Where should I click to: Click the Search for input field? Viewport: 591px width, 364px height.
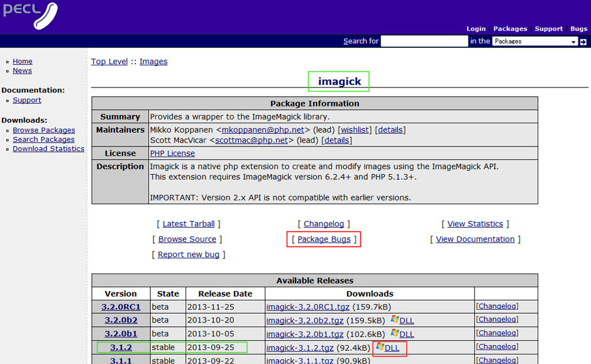(424, 41)
